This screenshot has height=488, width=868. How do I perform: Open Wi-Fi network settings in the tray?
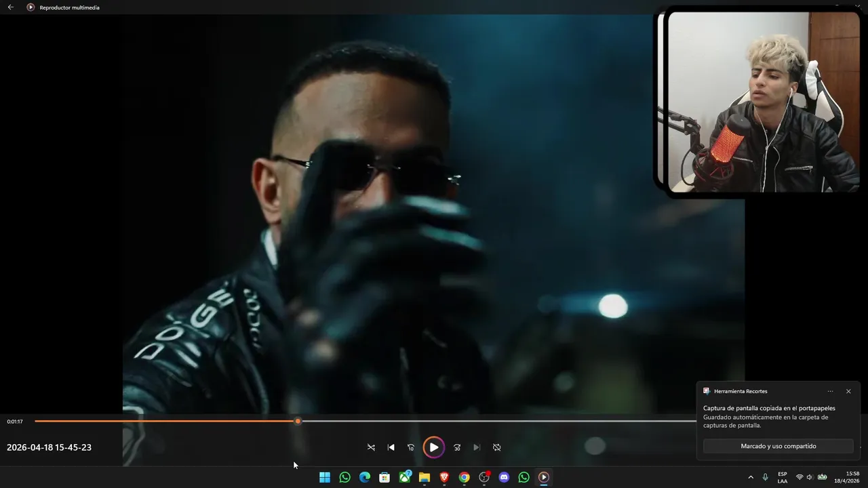[x=800, y=477]
